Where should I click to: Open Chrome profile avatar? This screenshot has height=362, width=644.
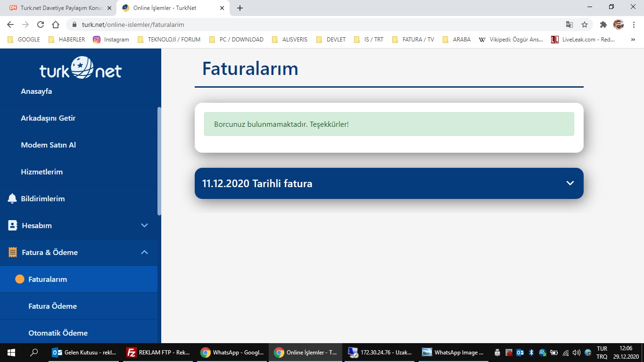point(619,25)
